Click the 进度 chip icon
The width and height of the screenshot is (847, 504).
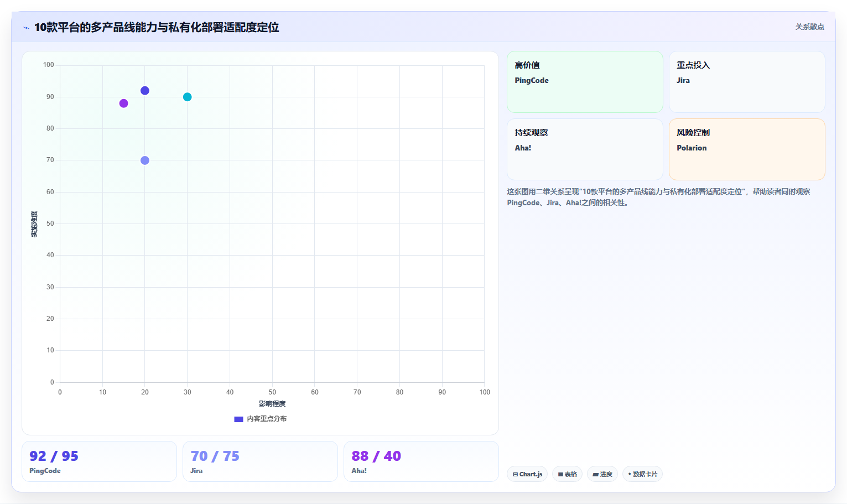(x=595, y=475)
